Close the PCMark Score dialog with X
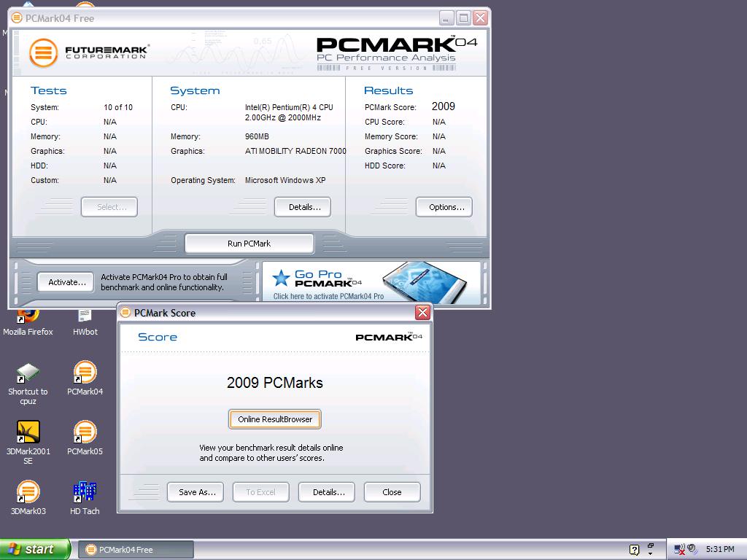Screen dimensions: 747x560 (x=422, y=312)
